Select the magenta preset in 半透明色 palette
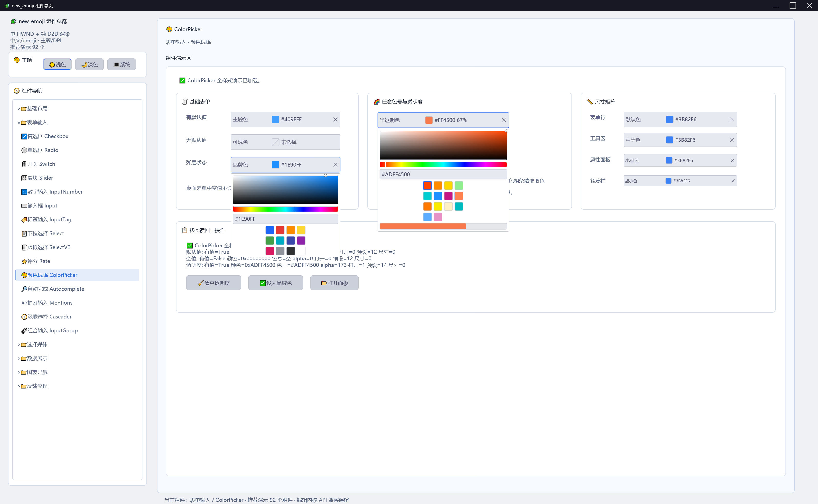818x504 pixels. (x=448, y=196)
